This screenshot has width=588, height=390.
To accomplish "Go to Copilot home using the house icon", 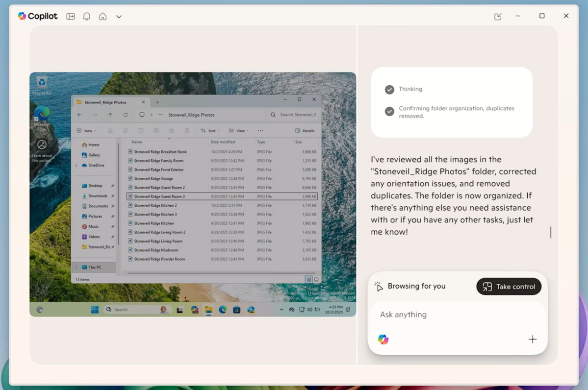I will point(102,16).
